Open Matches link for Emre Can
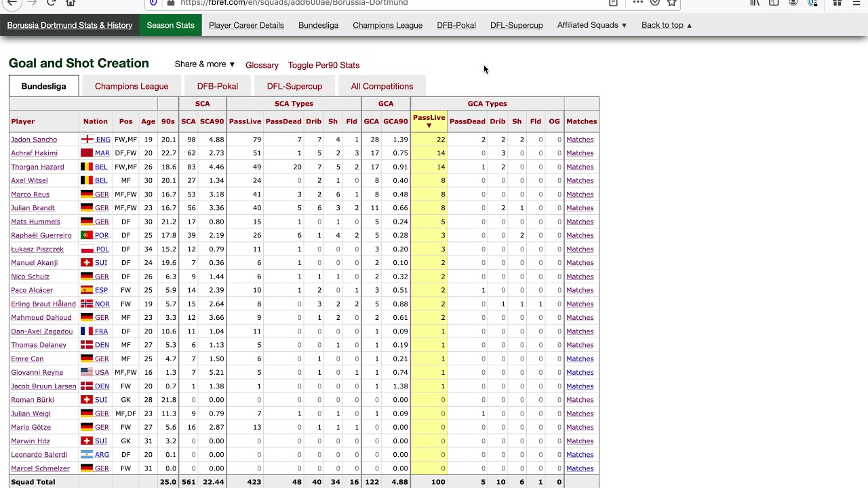The width and height of the screenshot is (868, 488). coord(580,359)
